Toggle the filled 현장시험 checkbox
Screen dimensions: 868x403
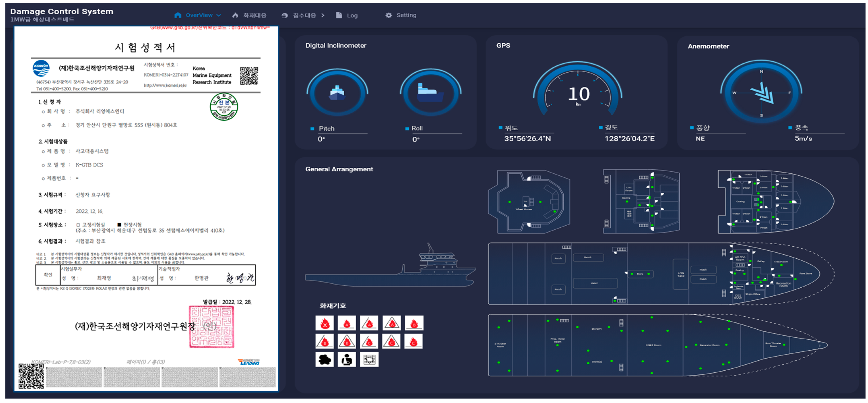point(119,225)
